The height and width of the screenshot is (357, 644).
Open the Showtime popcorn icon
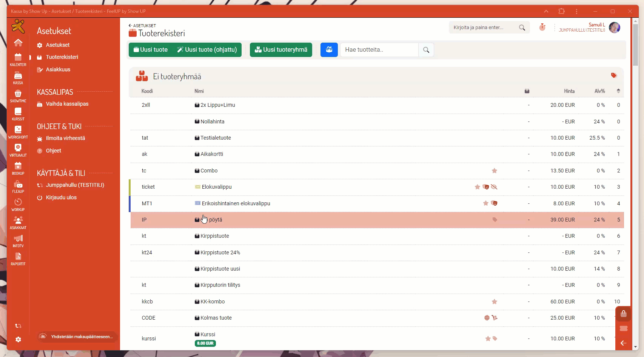18,95
